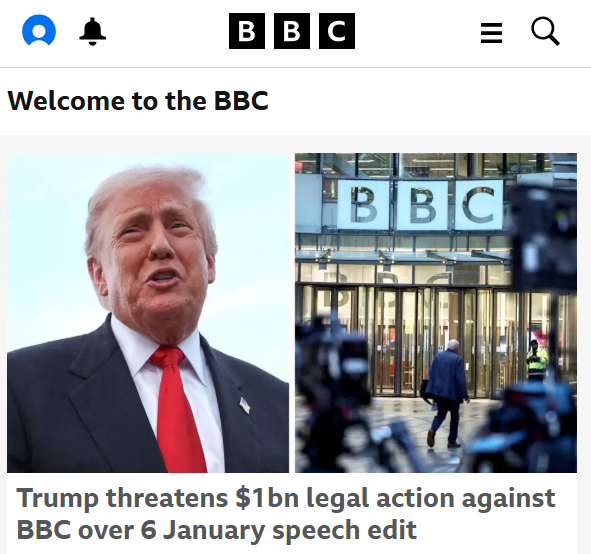Select the BBC building entrance photo

[436, 313]
